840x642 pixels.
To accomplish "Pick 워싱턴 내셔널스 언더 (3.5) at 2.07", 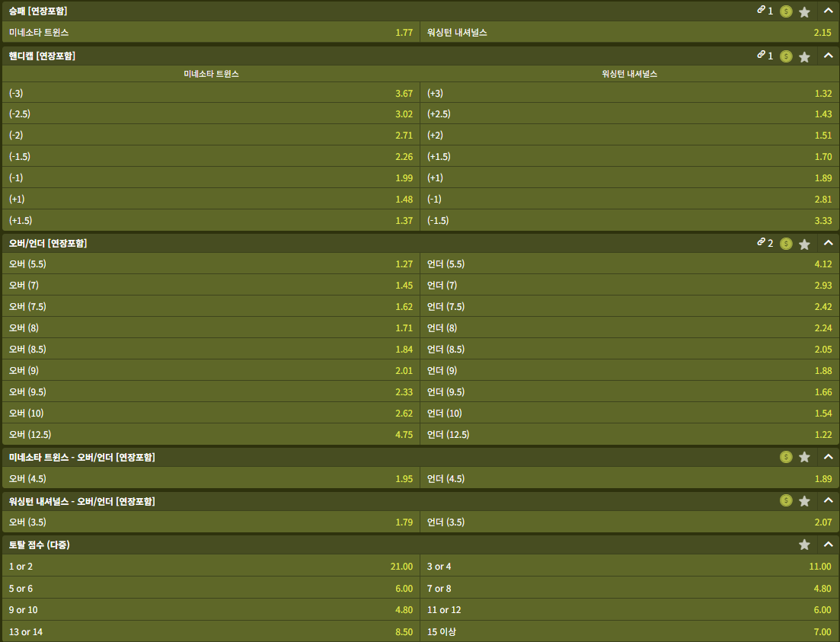I will [630, 522].
